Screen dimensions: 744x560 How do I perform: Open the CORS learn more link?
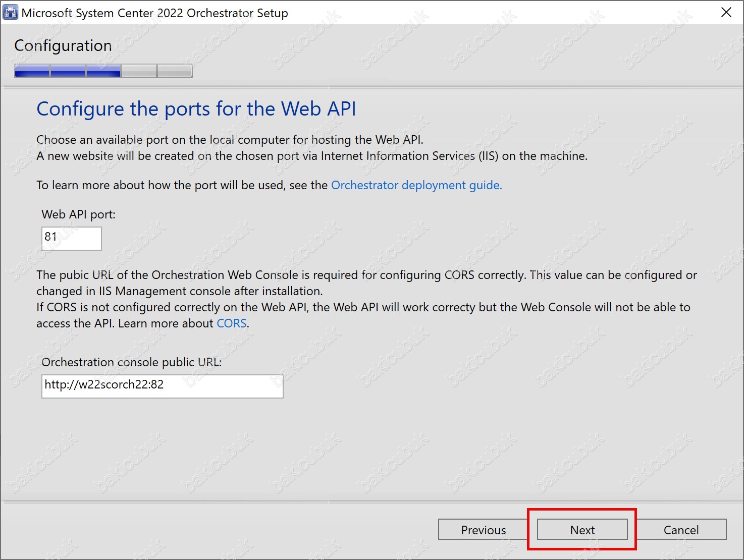click(x=232, y=323)
